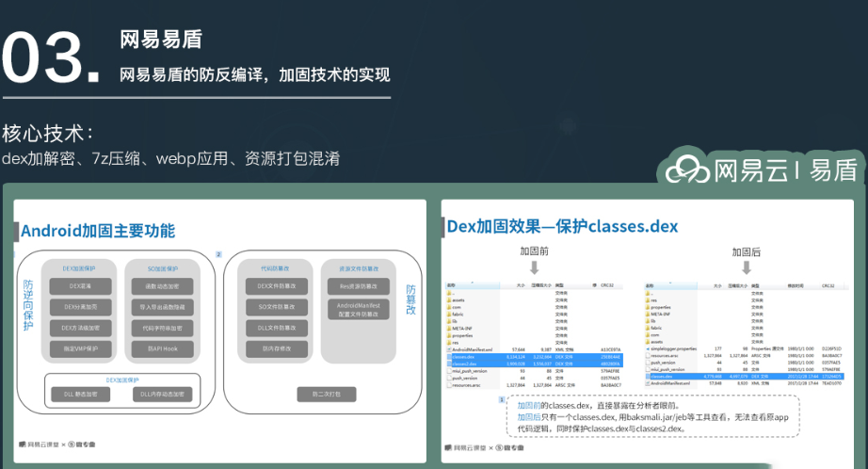Sort by 压缩后大小 column in 加固前 list

541,285
